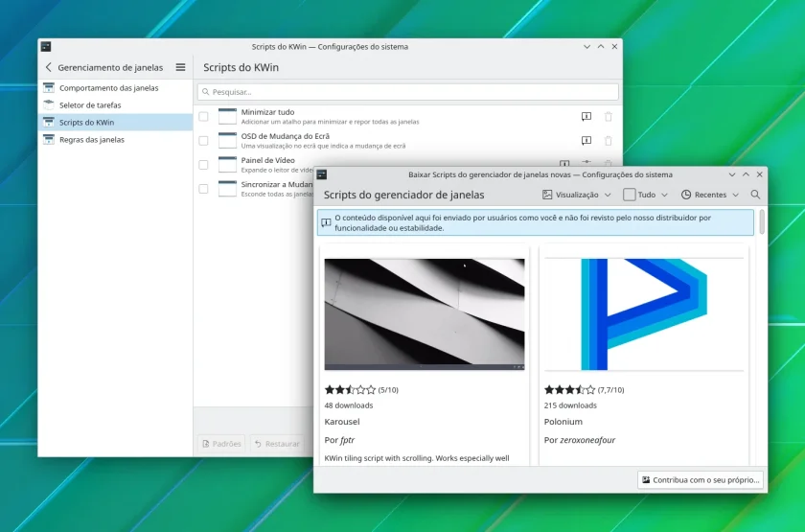
Task: Click the Painel de Vídeo script icon
Action: tap(227, 165)
